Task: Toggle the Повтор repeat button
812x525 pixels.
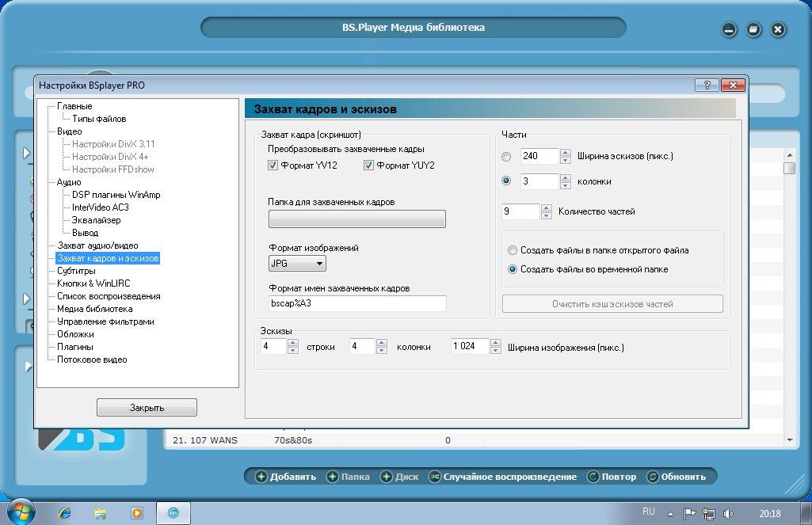Action: point(612,477)
